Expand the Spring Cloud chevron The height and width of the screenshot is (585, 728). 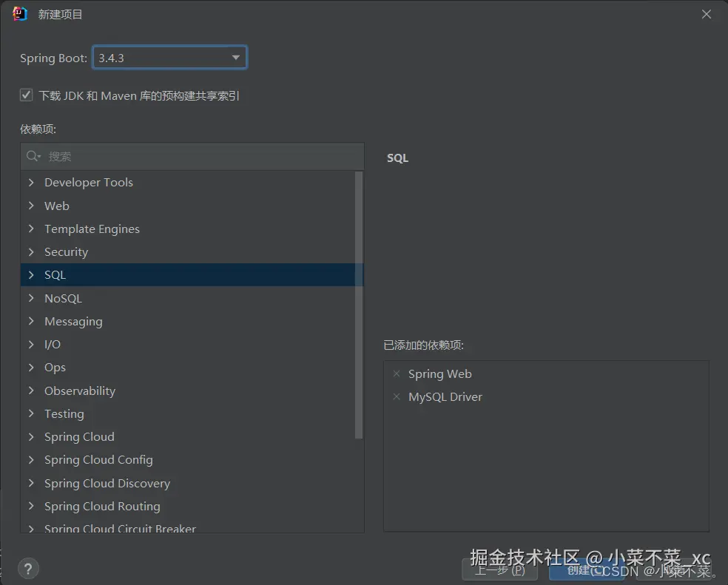31,436
